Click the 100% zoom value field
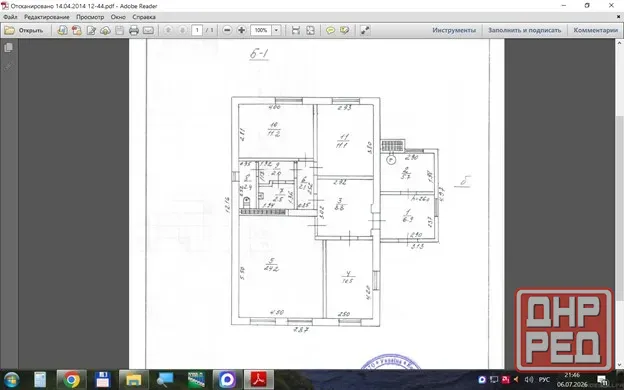Viewport: 624px width, 390px height. tap(261, 30)
